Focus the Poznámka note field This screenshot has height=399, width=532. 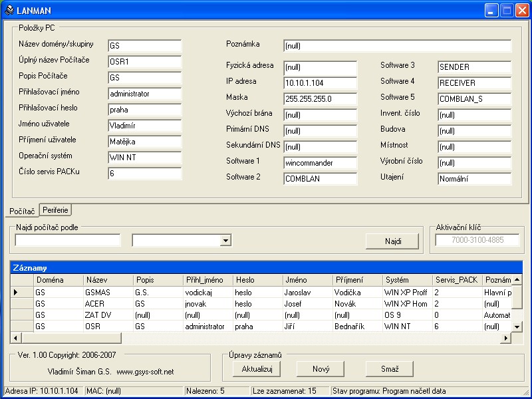click(x=396, y=46)
